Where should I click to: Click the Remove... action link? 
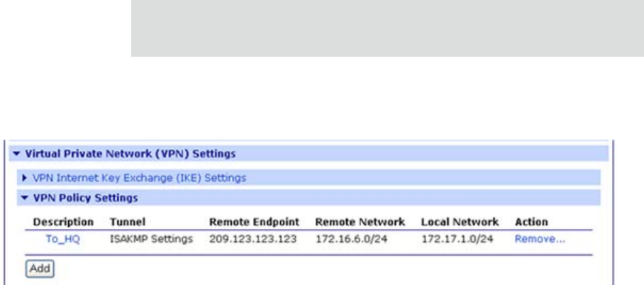click(539, 240)
